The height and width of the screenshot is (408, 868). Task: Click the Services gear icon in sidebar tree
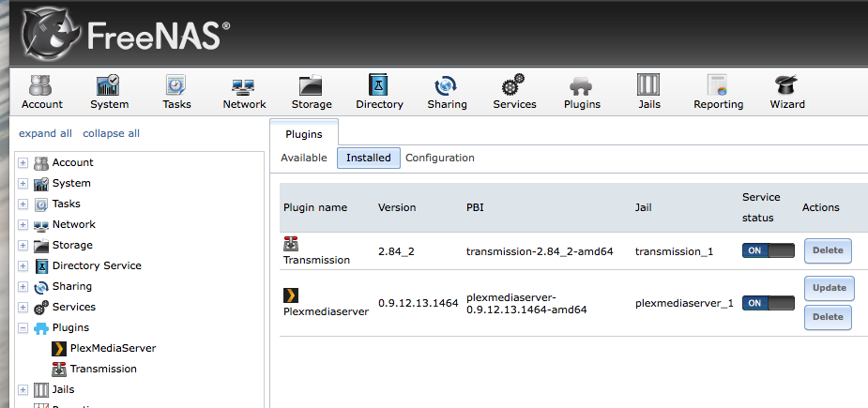pyautogui.click(x=41, y=308)
